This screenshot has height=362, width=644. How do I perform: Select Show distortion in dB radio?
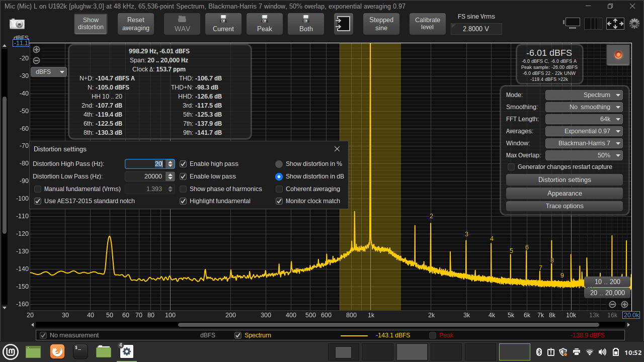pos(279,176)
